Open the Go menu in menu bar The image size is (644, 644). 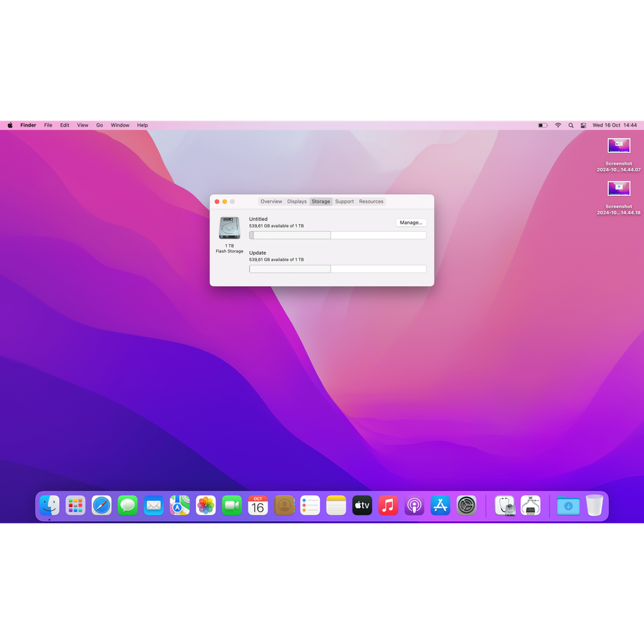point(99,125)
